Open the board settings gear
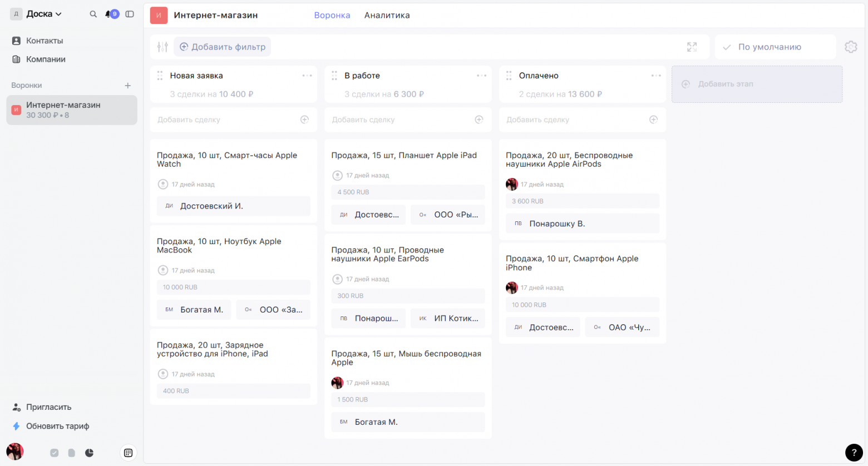 point(850,47)
